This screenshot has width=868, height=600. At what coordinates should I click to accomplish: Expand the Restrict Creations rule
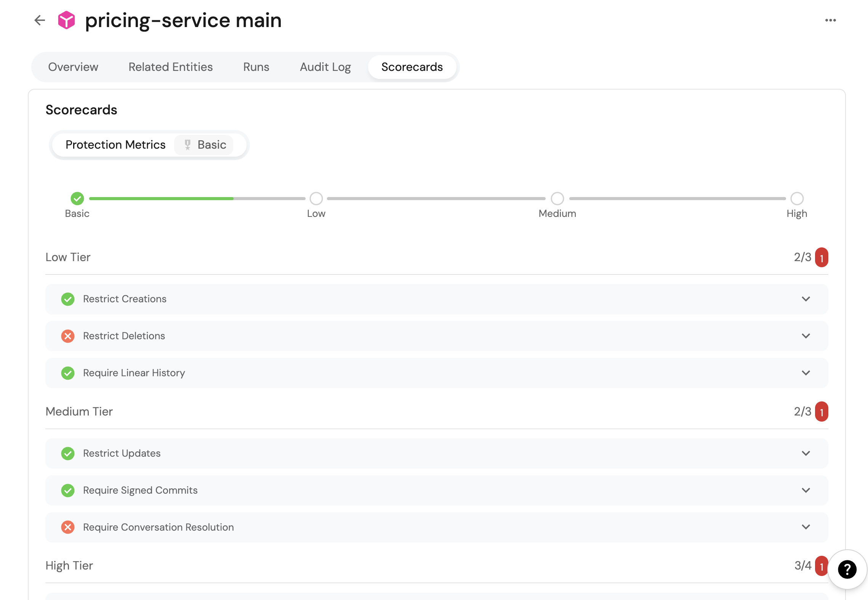pyautogui.click(x=806, y=299)
